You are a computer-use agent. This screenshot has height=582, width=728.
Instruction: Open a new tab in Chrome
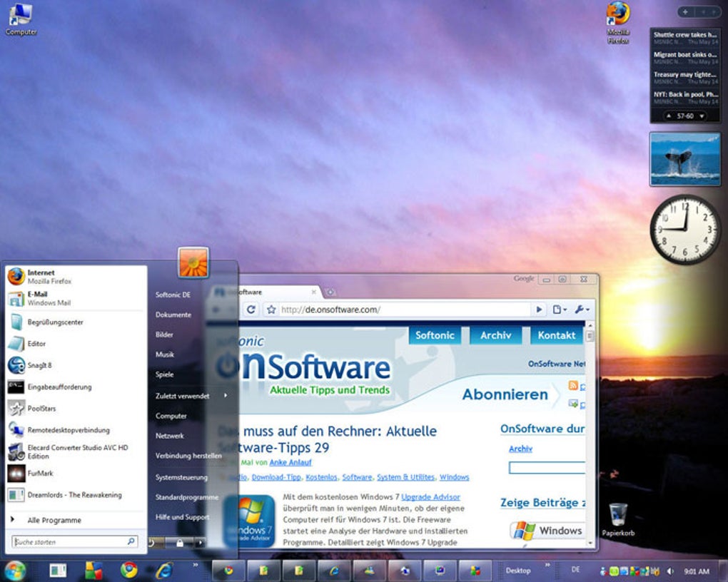(x=330, y=292)
